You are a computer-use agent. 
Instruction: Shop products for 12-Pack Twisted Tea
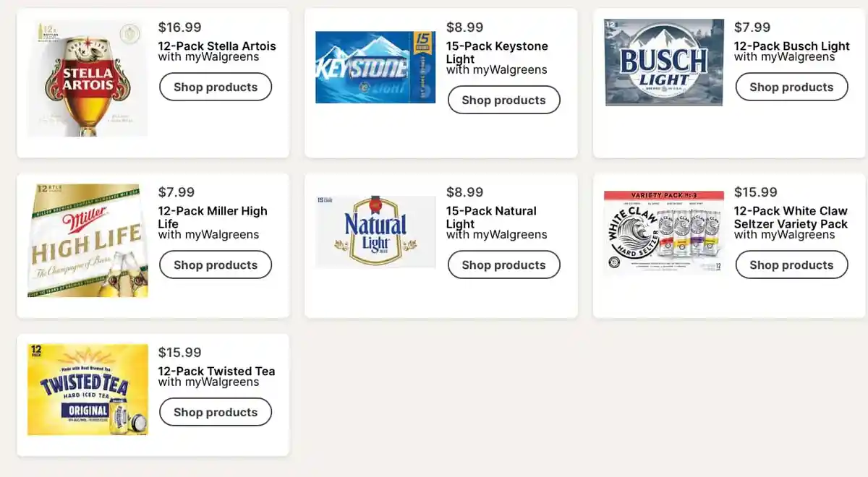coord(216,412)
